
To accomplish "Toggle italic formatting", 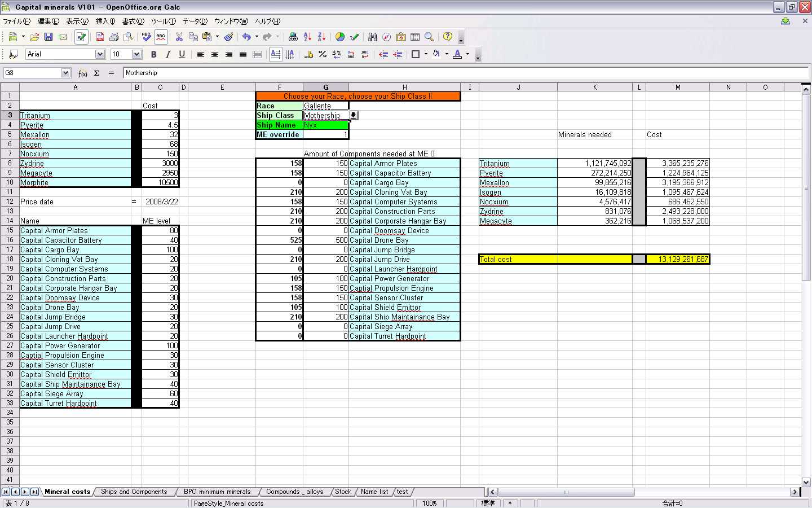I will tap(167, 54).
